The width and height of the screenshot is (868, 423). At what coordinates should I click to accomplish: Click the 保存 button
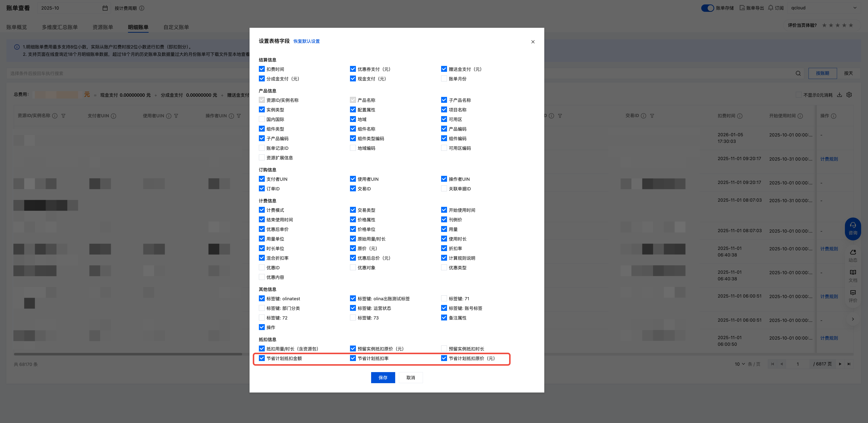pyautogui.click(x=383, y=378)
